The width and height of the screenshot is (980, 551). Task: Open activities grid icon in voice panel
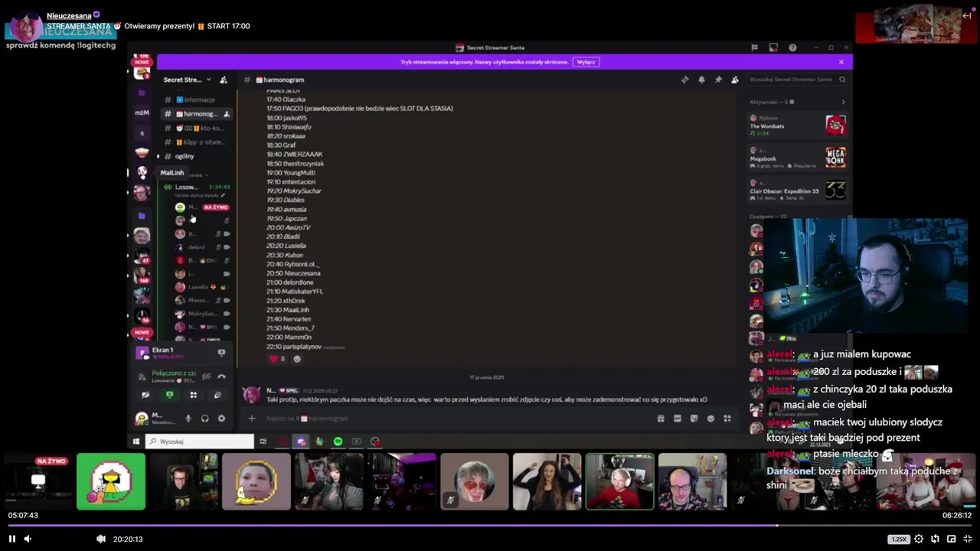point(194,395)
